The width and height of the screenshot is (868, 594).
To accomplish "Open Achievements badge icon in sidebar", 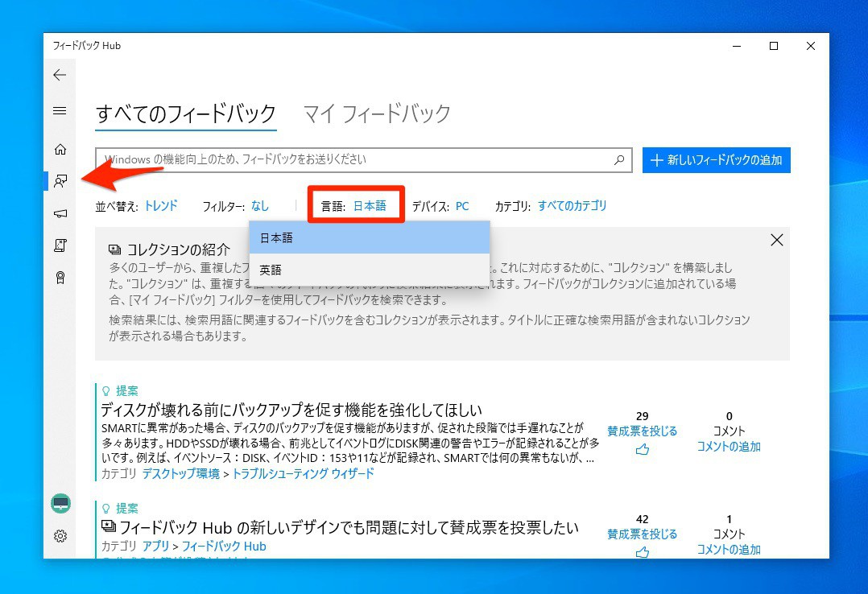I will coord(60,278).
